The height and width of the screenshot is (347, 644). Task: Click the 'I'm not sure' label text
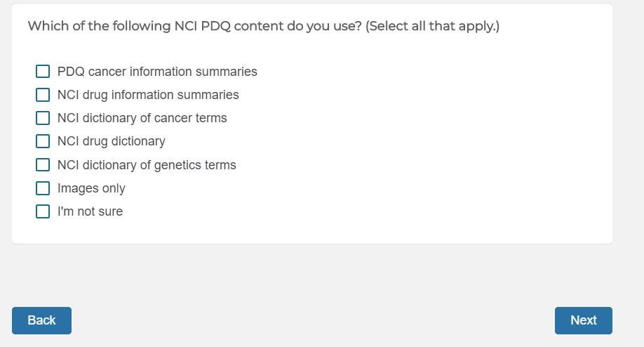[x=90, y=211]
